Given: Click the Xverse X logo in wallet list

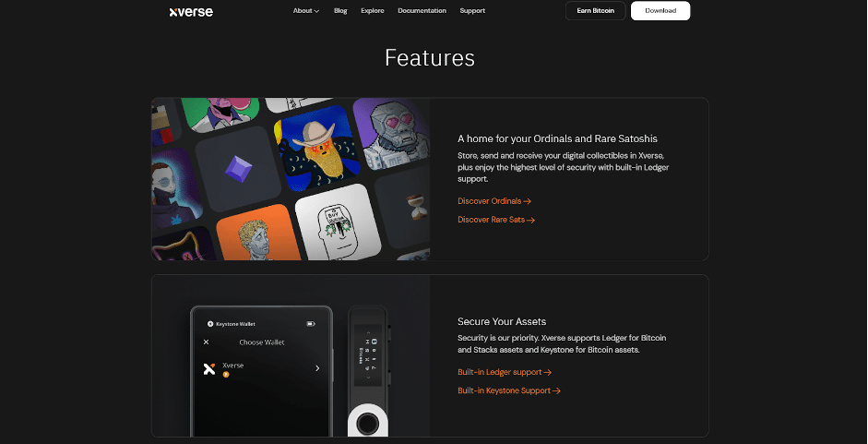Looking at the screenshot, I should point(209,369).
